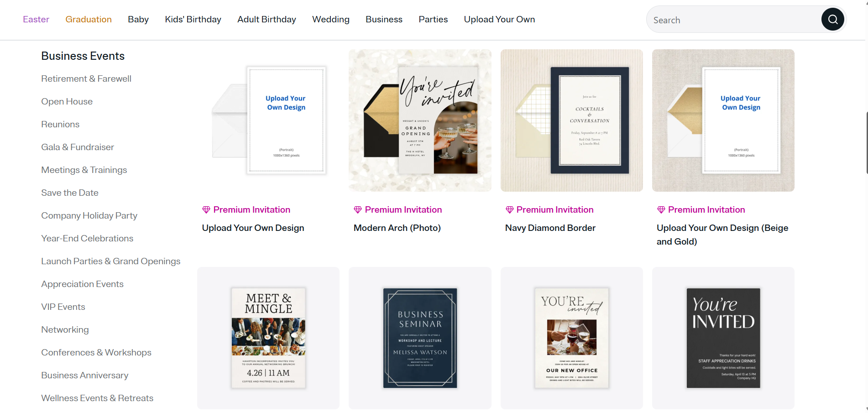Open Launch Parties & Grand Openings link
Image resolution: width=868 pixels, height=413 pixels.
pos(111,261)
